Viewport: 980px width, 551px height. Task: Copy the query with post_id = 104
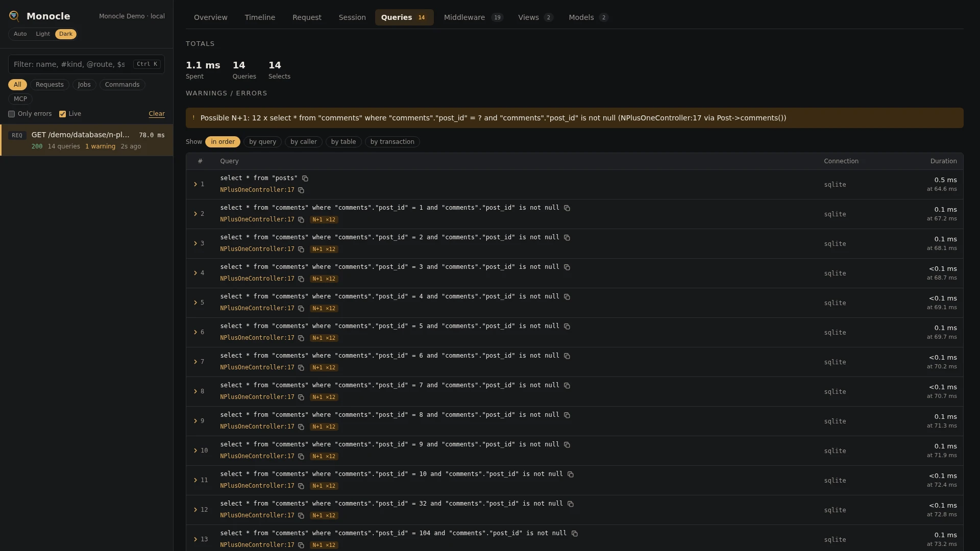[575, 534]
